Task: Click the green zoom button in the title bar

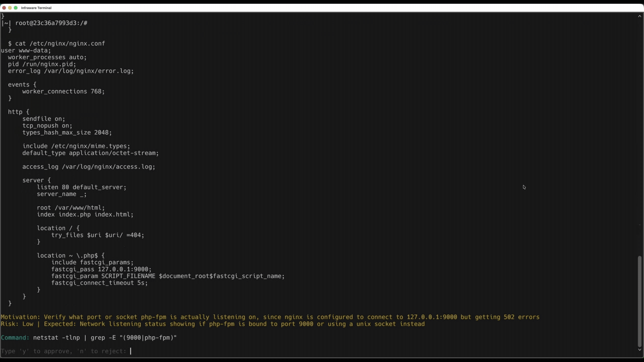Action: [15, 8]
